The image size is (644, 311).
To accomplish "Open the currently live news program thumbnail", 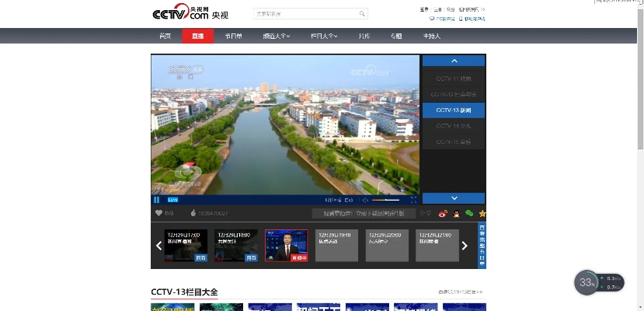I will tap(286, 245).
